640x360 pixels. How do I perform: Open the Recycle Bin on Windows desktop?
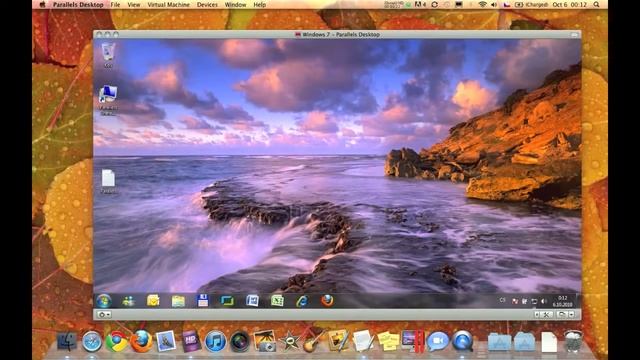[108, 55]
